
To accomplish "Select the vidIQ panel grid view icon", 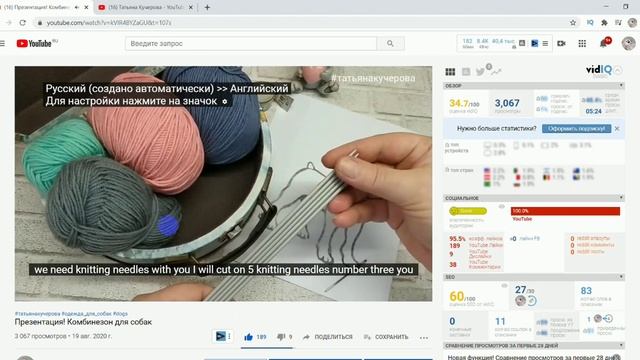I will click(450, 72).
